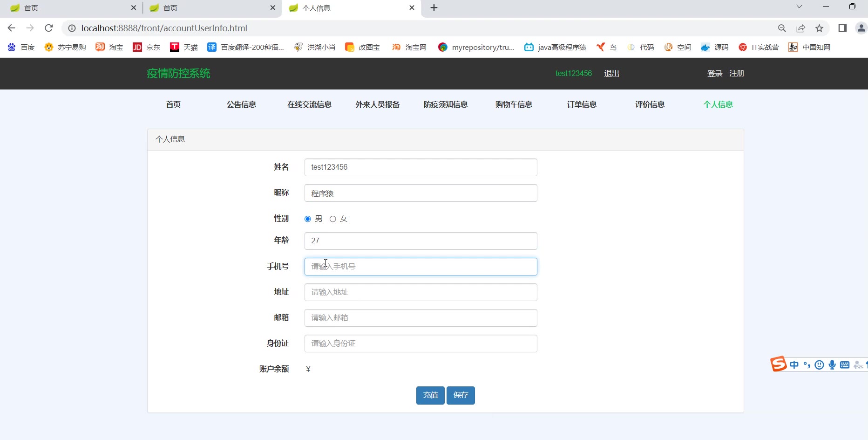Focus the 手机号 phone field
The width and height of the screenshot is (868, 440).
click(421, 267)
